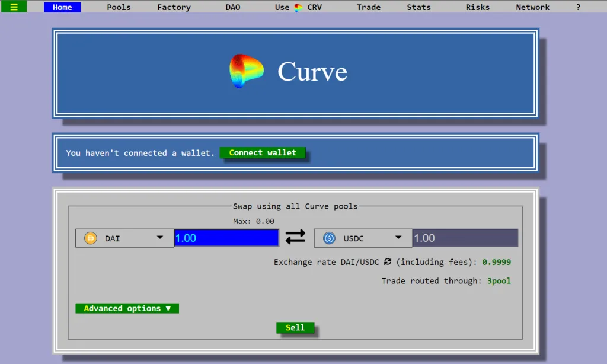Open the Trade menu item

pyautogui.click(x=369, y=7)
